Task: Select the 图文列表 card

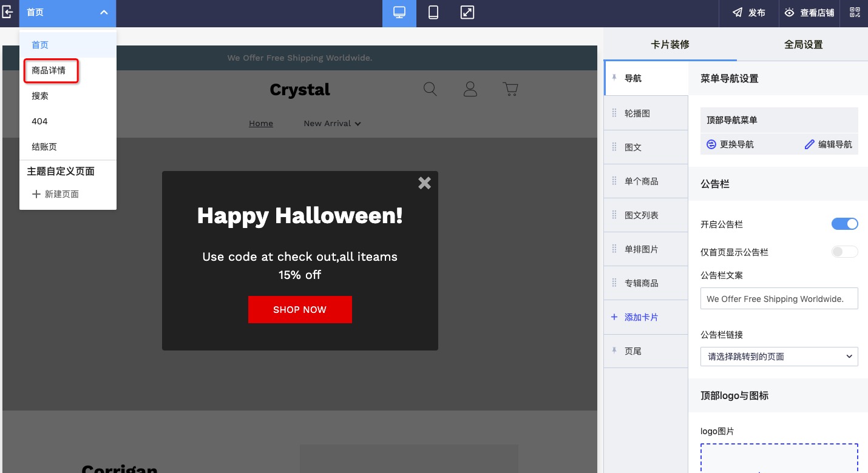Action: pos(646,215)
